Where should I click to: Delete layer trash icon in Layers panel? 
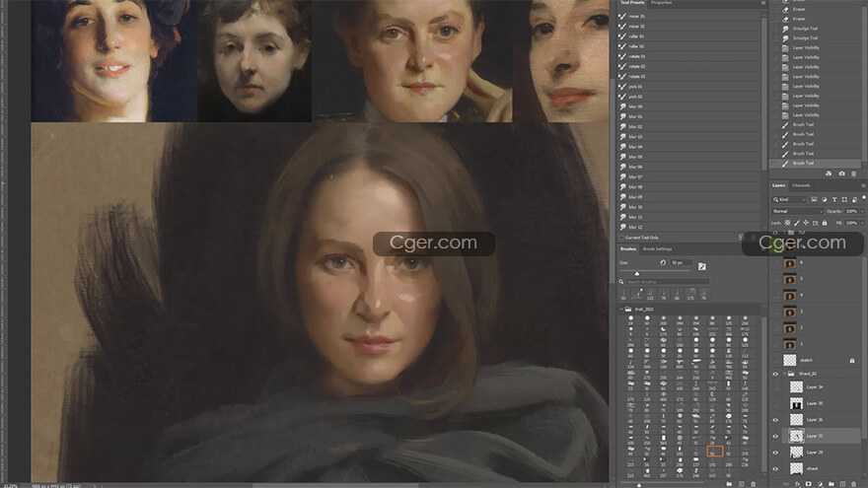pyautogui.click(x=853, y=484)
